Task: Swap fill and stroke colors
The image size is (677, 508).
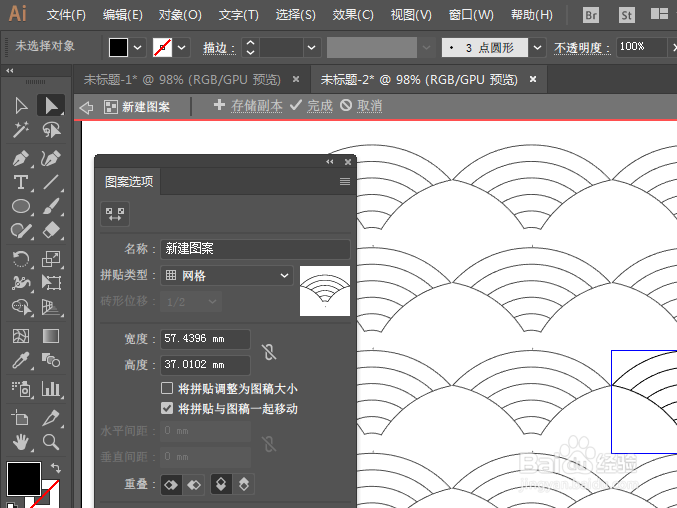Action: click(56, 468)
